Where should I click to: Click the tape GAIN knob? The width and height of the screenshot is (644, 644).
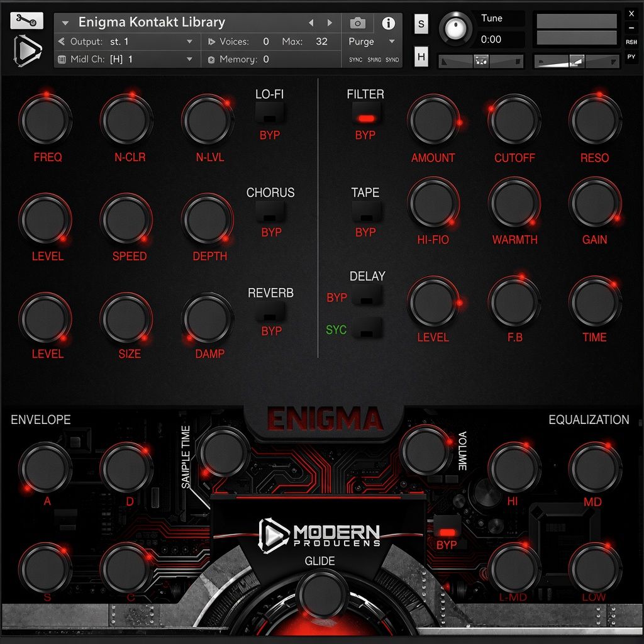pos(595,203)
